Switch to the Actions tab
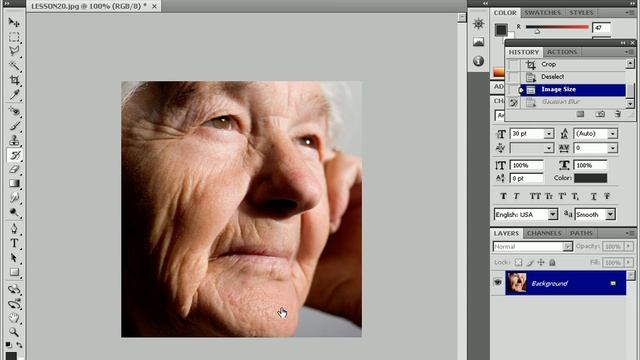640x360 pixels. tap(562, 52)
